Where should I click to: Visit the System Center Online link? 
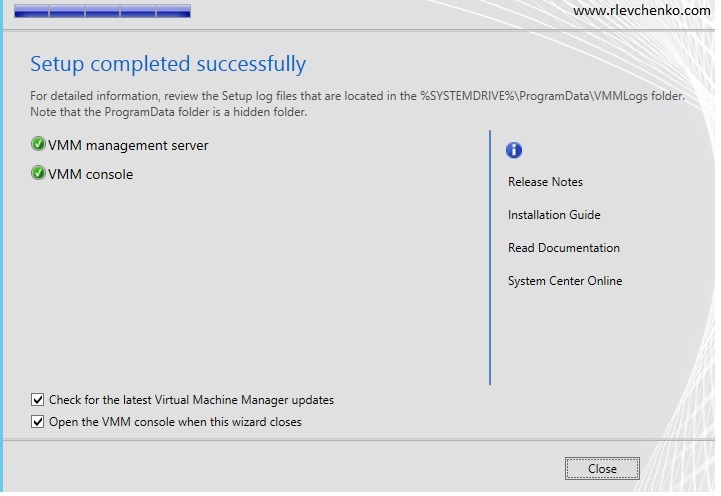(x=565, y=281)
